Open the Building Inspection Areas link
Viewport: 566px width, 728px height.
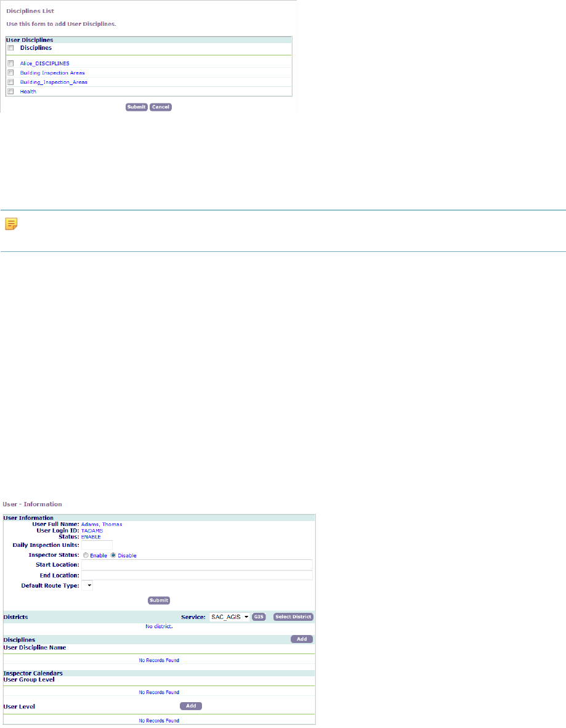point(52,73)
